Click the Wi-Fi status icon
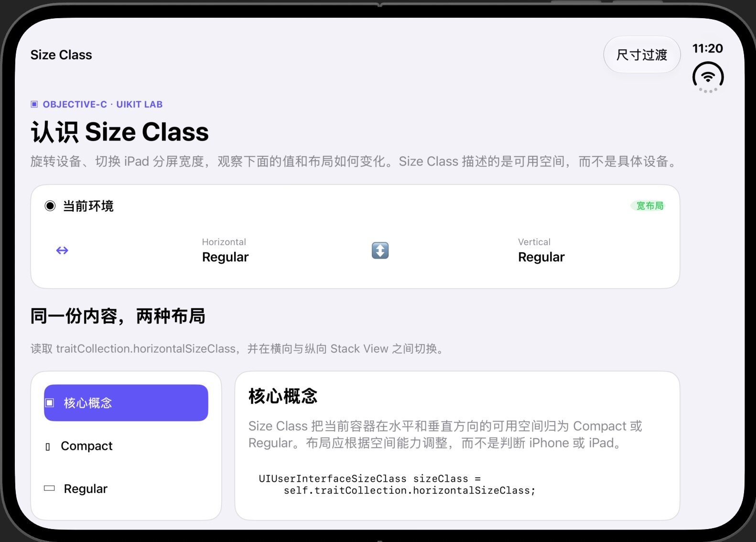Viewport: 756px width, 542px height. tap(708, 77)
